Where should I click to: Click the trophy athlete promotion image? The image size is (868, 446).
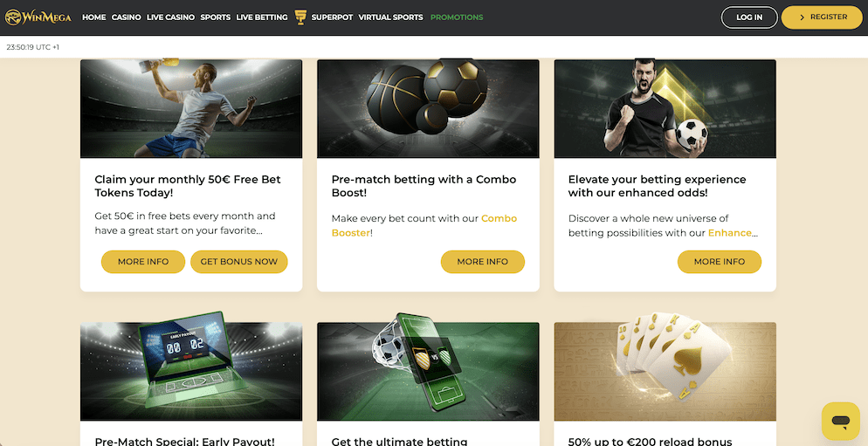coord(191,108)
